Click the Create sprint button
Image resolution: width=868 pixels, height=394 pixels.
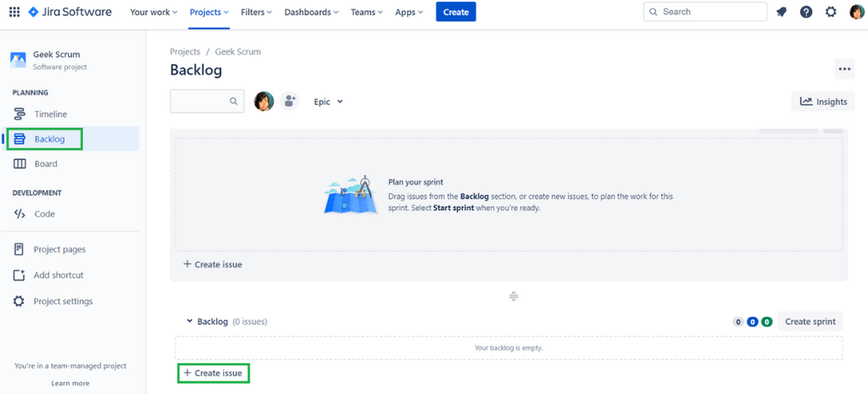pyautogui.click(x=810, y=321)
